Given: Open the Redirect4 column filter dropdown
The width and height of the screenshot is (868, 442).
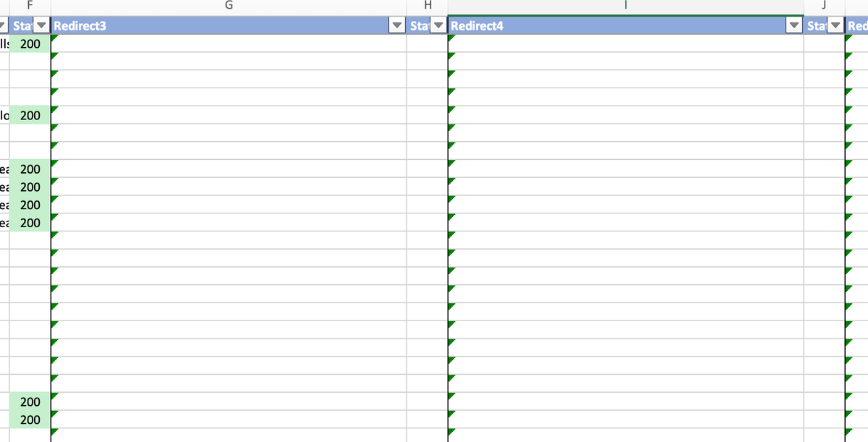Looking at the screenshot, I should coord(794,26).
